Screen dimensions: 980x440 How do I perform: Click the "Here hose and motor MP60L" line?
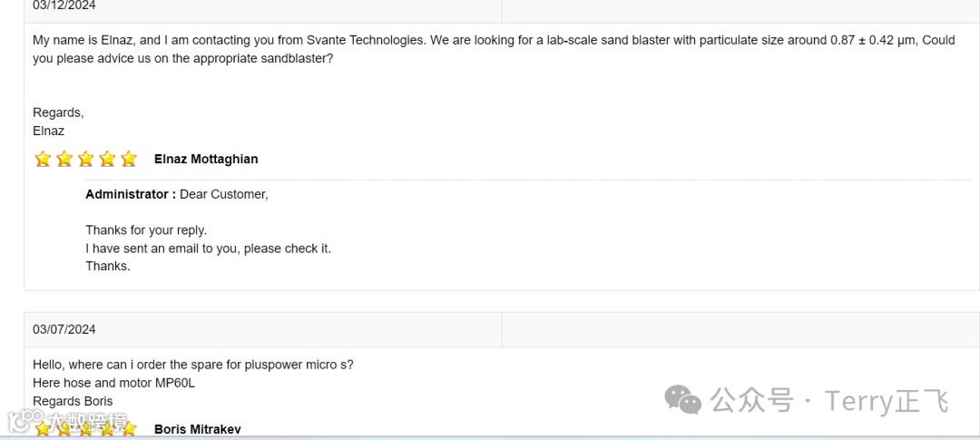[113, 383]
